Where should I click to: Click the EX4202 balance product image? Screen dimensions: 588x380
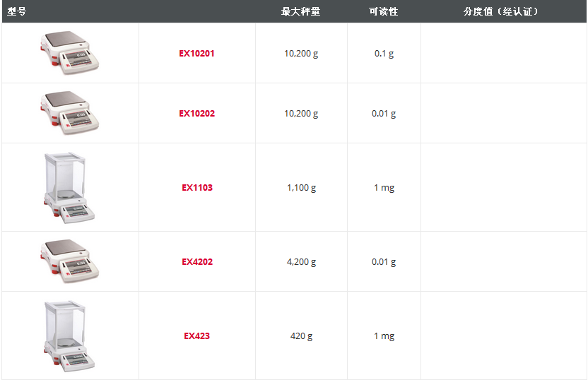click(x=69, y=261)
